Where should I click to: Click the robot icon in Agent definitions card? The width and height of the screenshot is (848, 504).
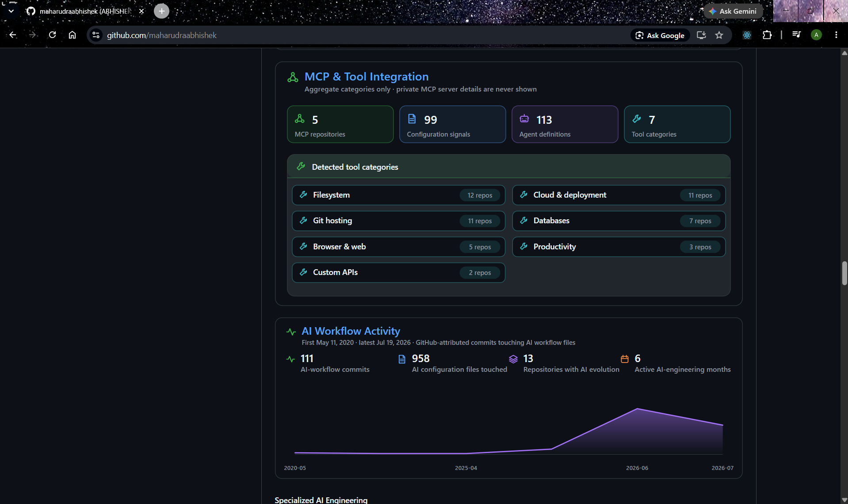coord(524,118)
